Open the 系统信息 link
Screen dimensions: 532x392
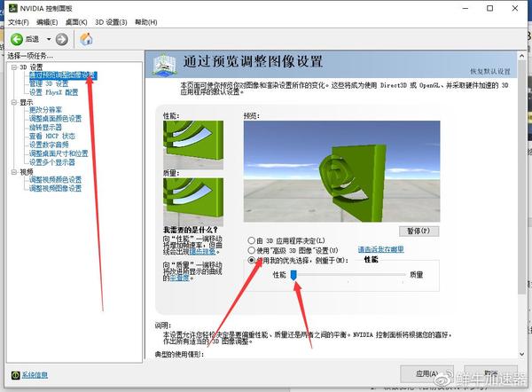35,375
